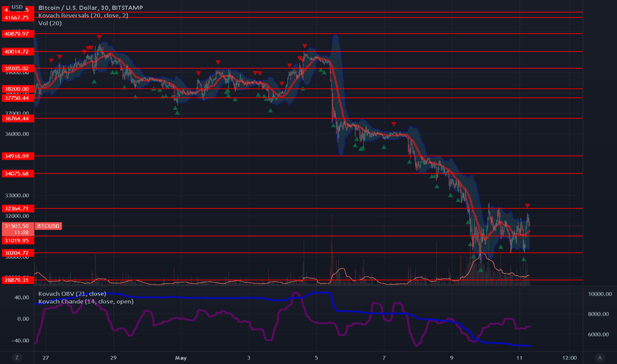Click the red reversal marker above 32364.71 line
Screen dimensions: 617x364
click(x=527, y=206)
